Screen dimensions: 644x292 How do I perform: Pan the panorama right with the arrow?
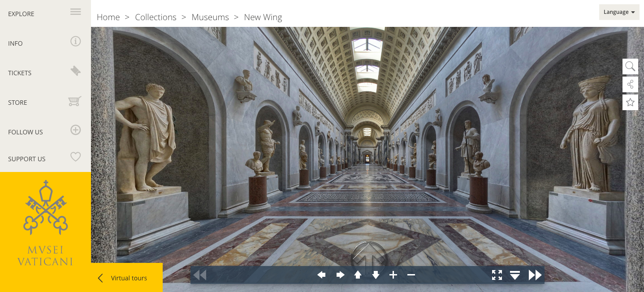[x=340, y=275]
